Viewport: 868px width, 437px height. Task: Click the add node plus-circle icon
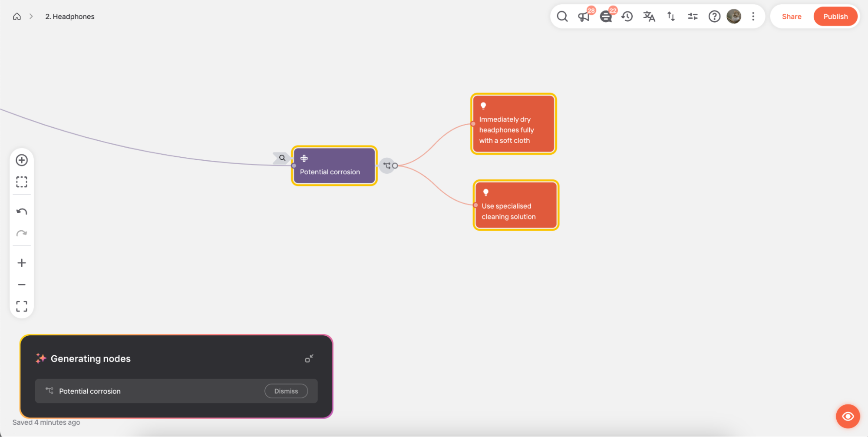tap(22, 160)
